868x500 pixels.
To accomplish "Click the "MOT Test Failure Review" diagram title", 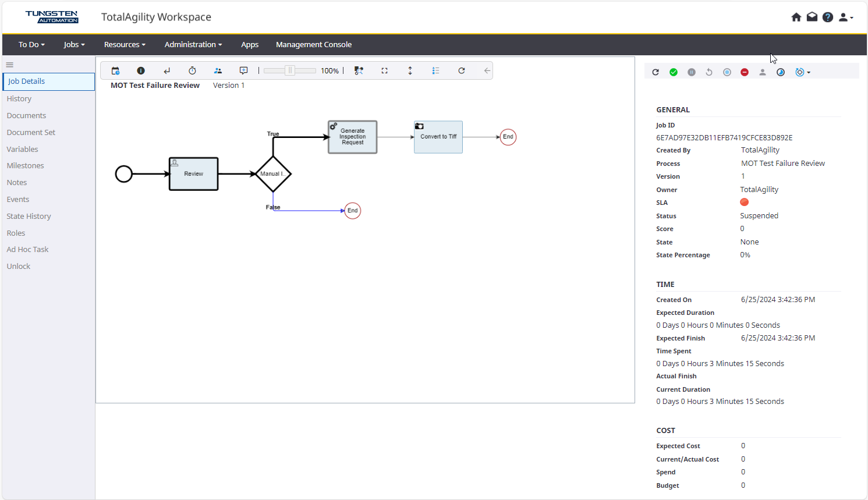I will 155,86.
